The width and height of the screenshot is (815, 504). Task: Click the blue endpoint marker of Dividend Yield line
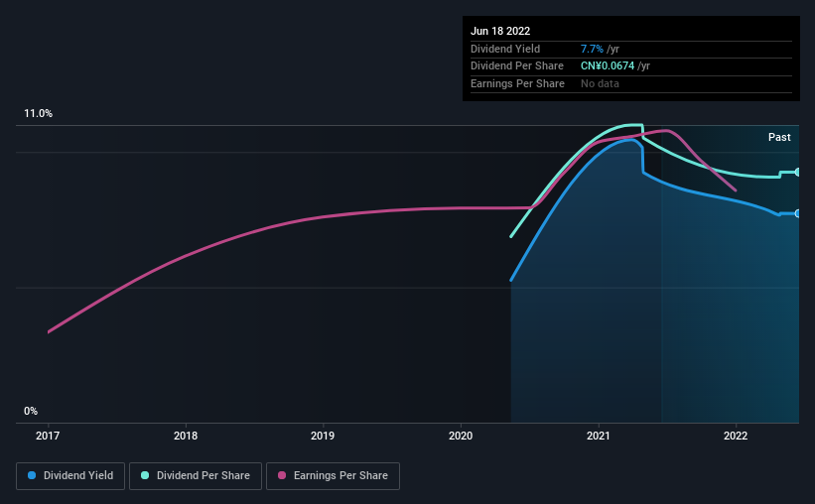pos(797,213)
